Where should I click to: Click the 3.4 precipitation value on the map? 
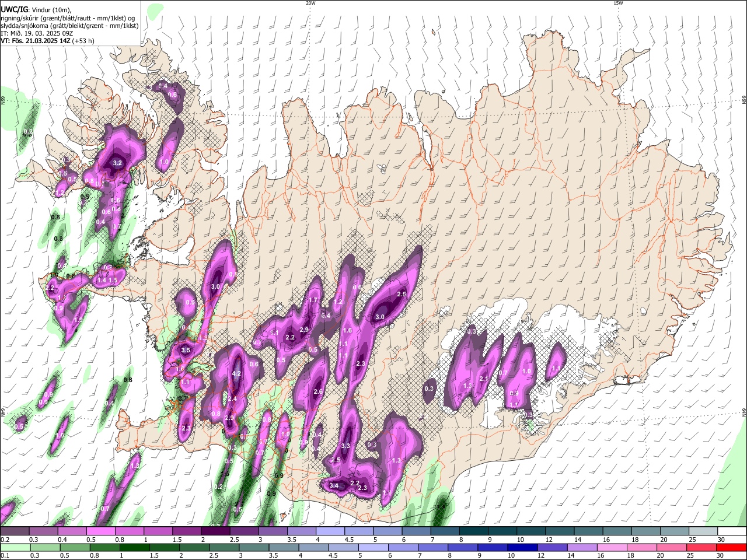334,485
